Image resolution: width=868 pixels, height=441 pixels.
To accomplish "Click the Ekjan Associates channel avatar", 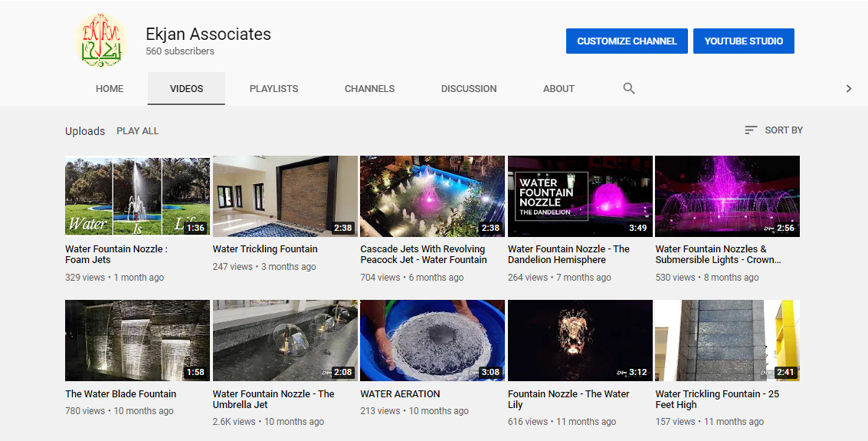I will 101,41.
